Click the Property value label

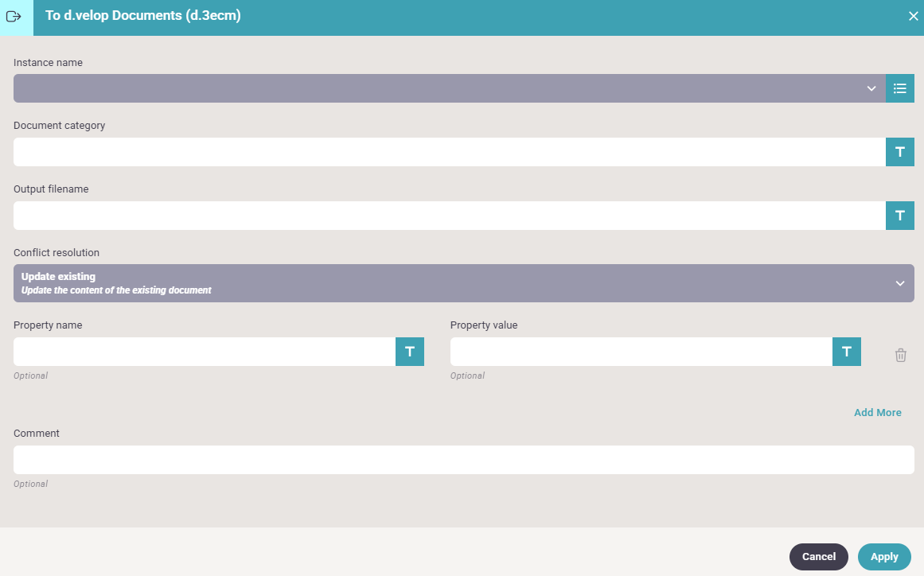[x=484, y=325]
